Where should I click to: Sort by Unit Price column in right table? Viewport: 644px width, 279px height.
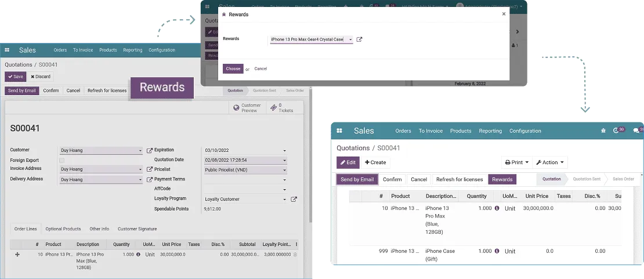(x=537, y=196)
